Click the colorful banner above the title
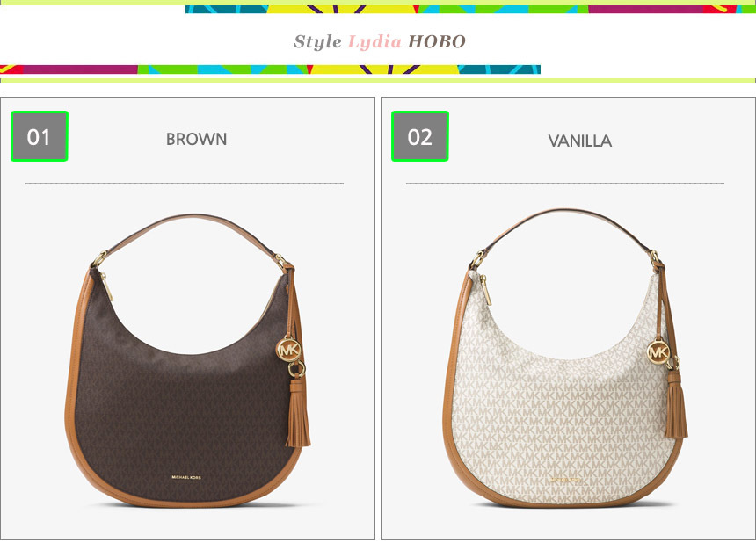The image size is (756, 543). click(x=470, y=9)
